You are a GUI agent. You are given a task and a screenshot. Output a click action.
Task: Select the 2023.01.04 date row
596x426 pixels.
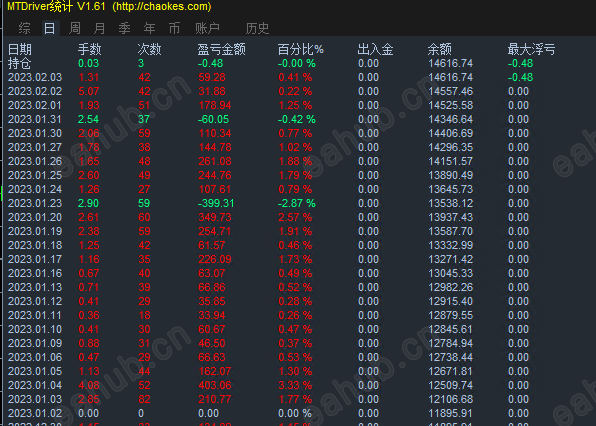35,385
